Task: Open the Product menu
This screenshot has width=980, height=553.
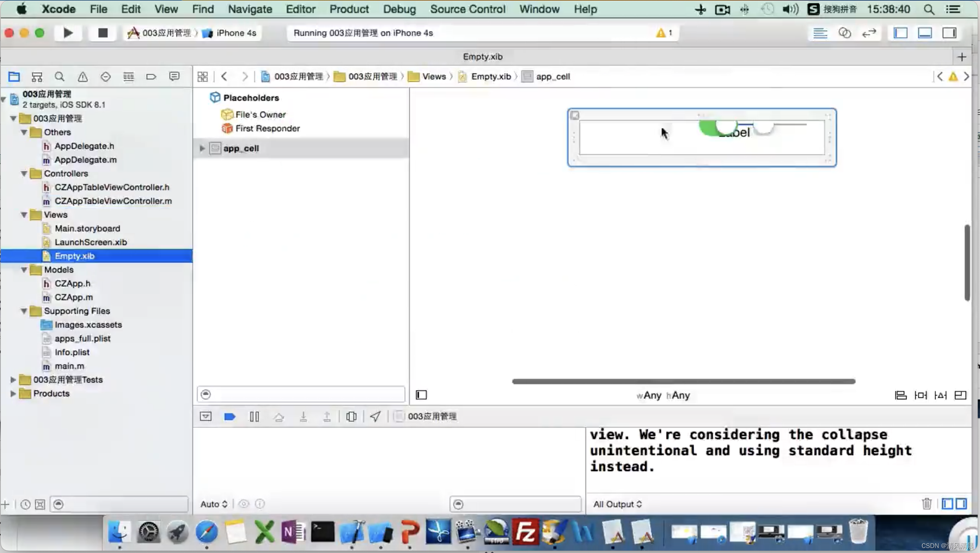Action: (x=349, y=9)
